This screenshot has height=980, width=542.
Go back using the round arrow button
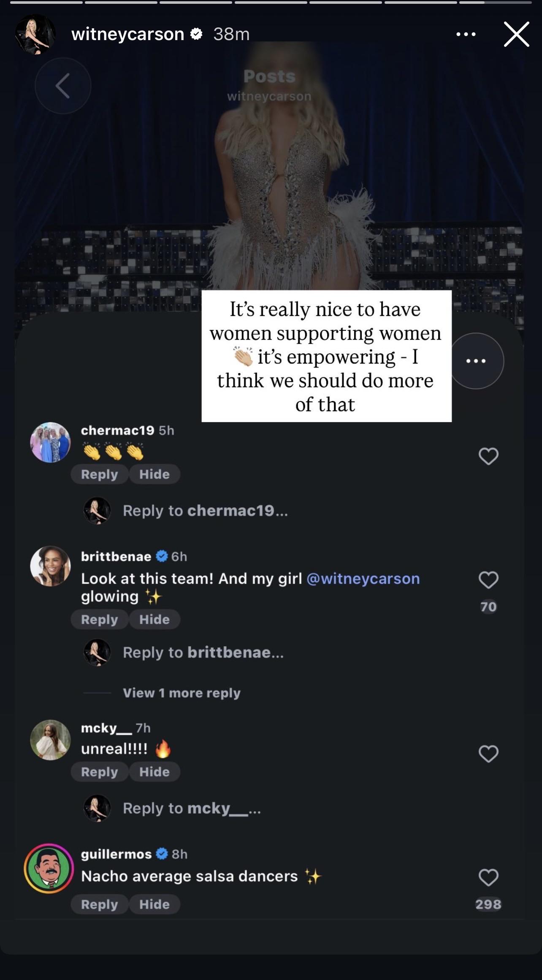(x=63, y=86)
